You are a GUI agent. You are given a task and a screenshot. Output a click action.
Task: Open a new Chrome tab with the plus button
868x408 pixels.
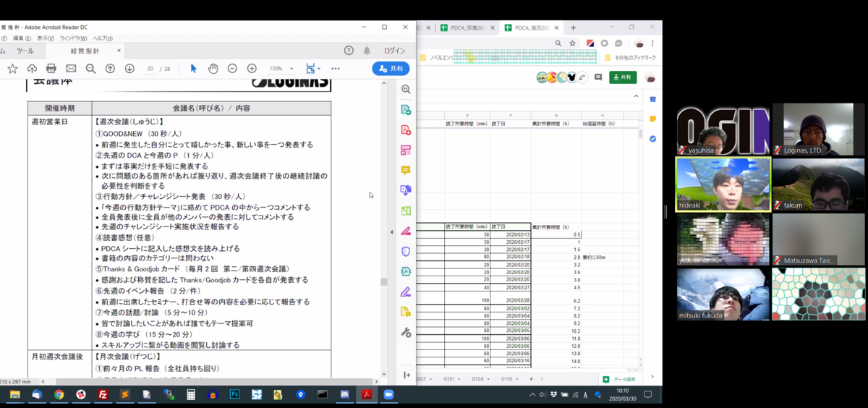(573, 27)
